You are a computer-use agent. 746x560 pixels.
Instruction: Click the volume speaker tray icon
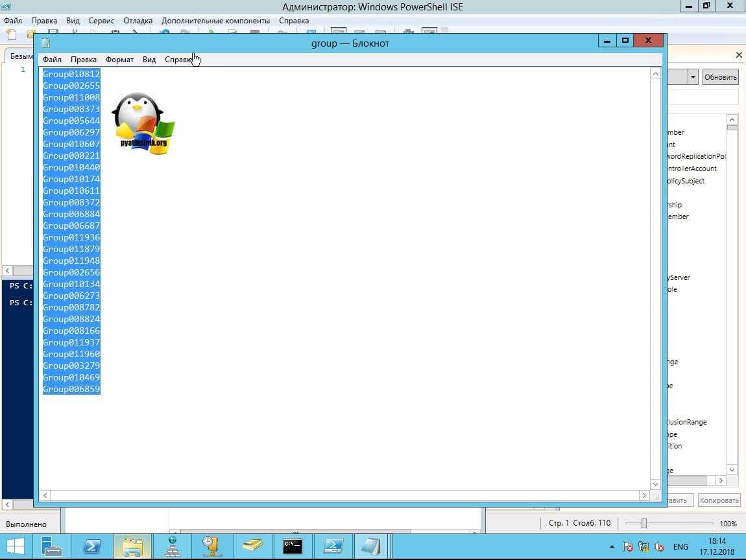pos(659,546)
